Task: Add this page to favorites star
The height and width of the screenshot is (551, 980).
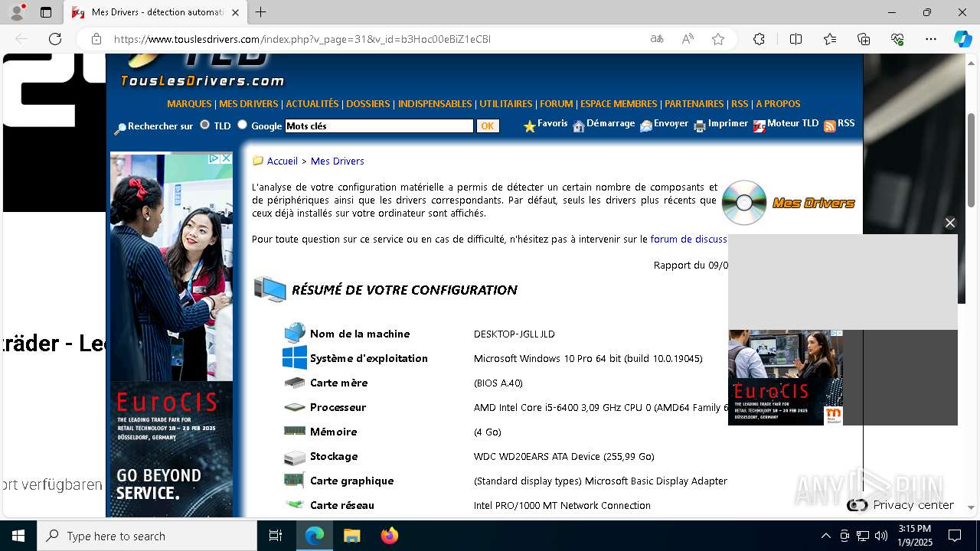Action: [718, 39]
